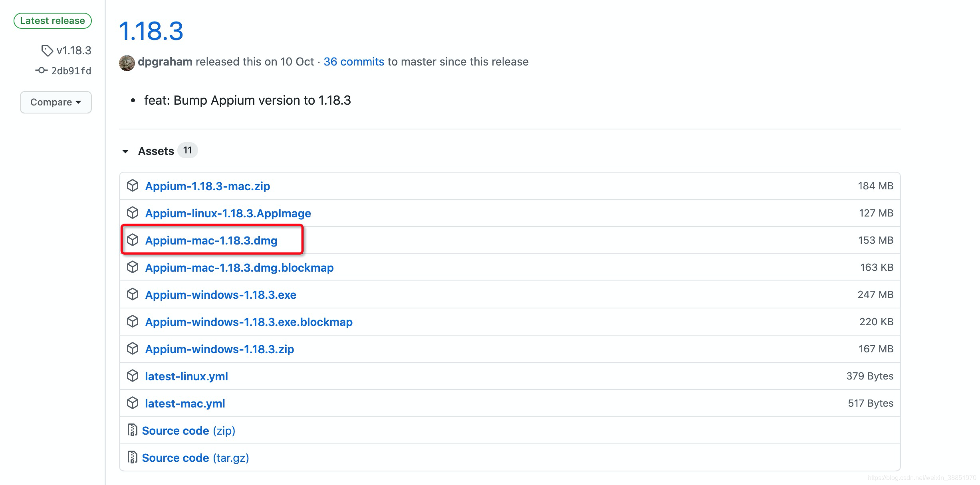Open dpgraham's profile link
The width and height of the screenshot is (980, 485).
[165, 62]
